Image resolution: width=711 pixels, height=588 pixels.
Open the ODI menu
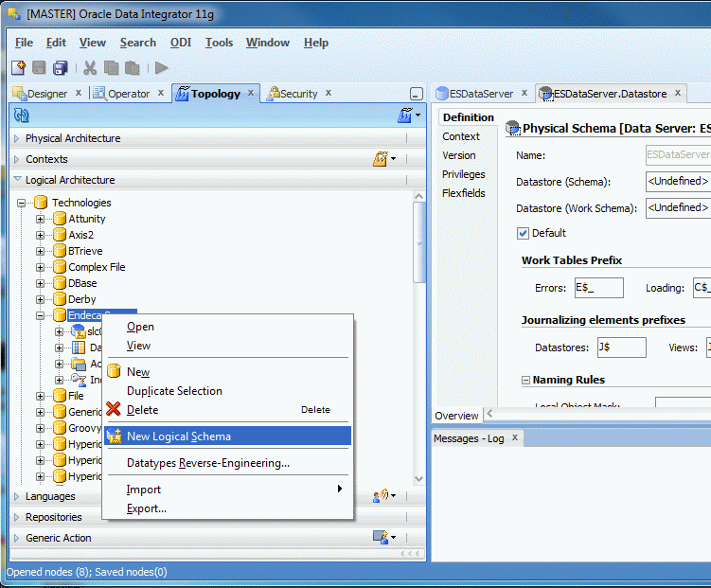coord(181,43)
